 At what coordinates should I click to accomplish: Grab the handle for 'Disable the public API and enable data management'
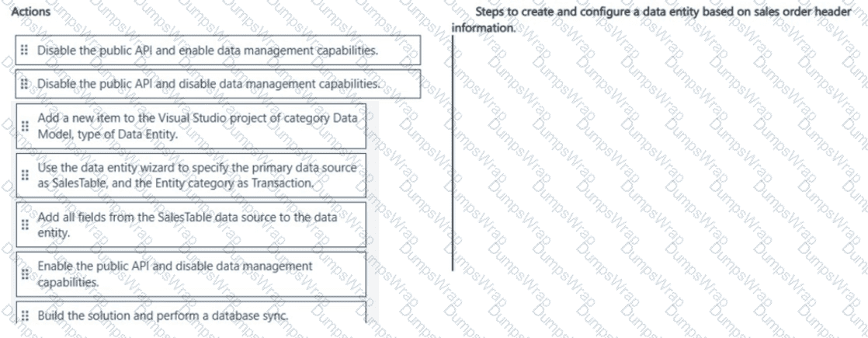24,50
